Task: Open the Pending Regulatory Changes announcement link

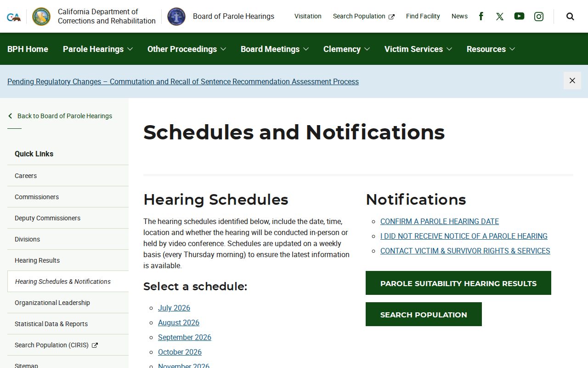Action: click(183, 81)
